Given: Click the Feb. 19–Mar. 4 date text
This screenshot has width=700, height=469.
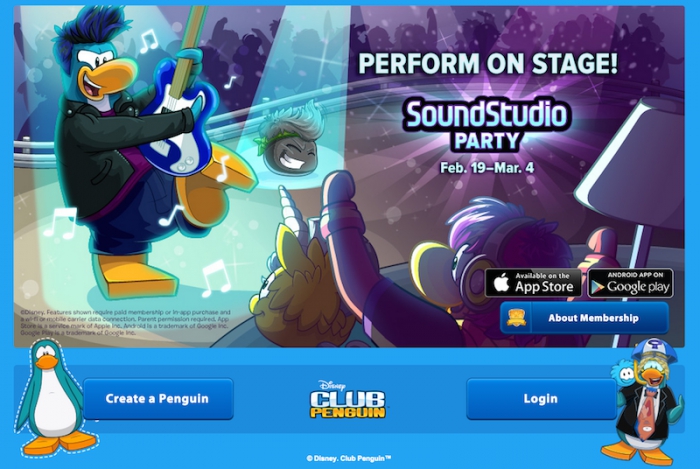Looking at the screenshot, I should click(x=487, y=168).
